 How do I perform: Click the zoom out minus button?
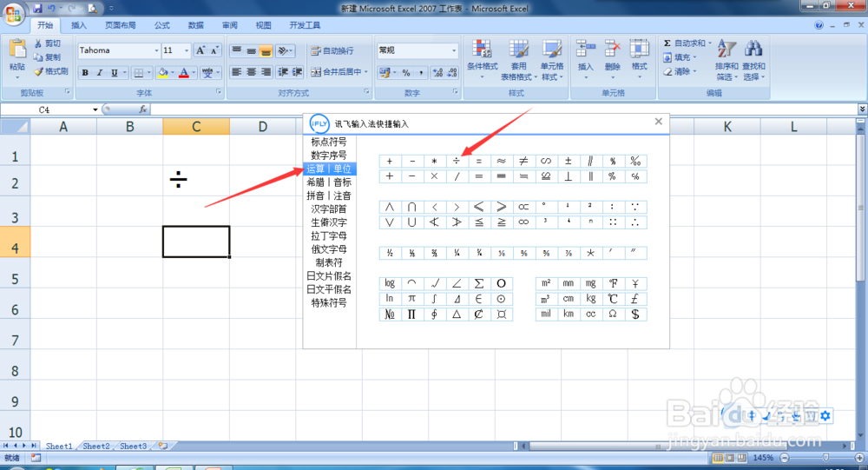(x=785, y=458)
